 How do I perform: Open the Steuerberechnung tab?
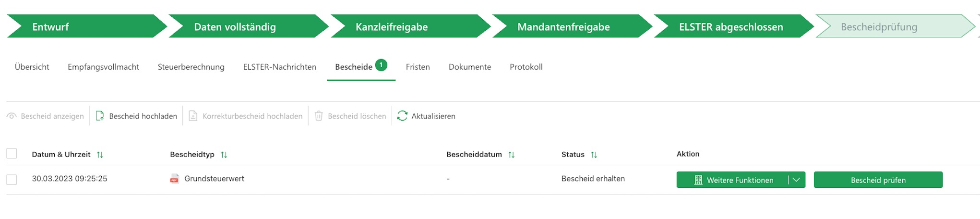pos(191,67)
